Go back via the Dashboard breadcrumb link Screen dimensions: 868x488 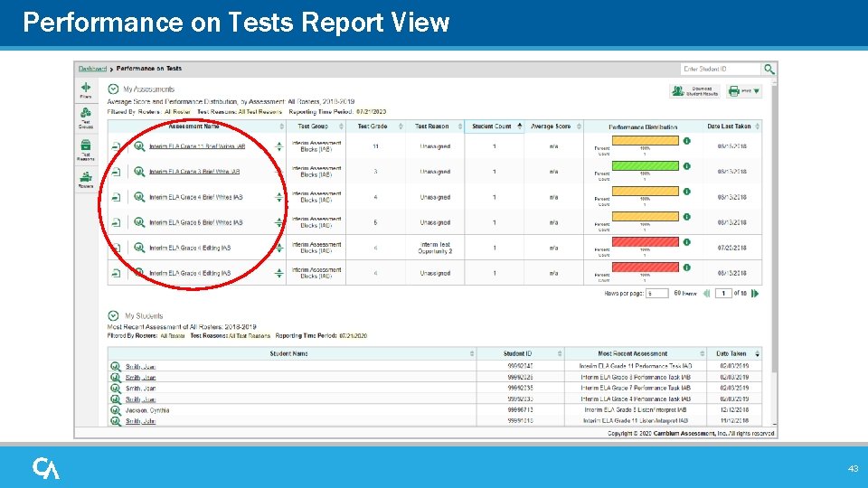(92, 69)
